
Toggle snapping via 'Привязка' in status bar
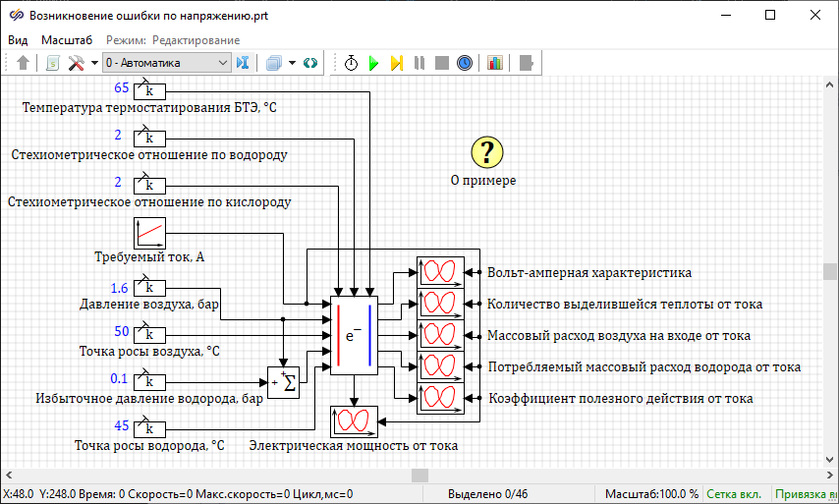click(806, 494)
